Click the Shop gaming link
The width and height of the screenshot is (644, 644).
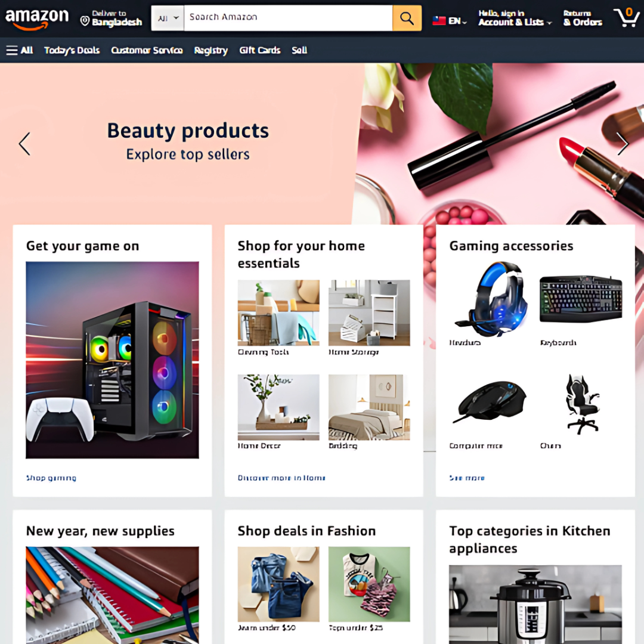(51, 478)
